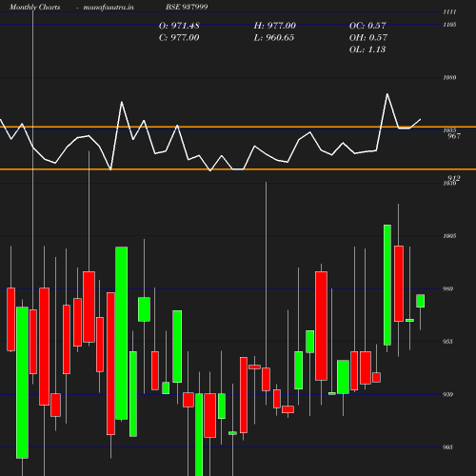
Task: Click the 1005 price axis label
Action: point(449,236)
